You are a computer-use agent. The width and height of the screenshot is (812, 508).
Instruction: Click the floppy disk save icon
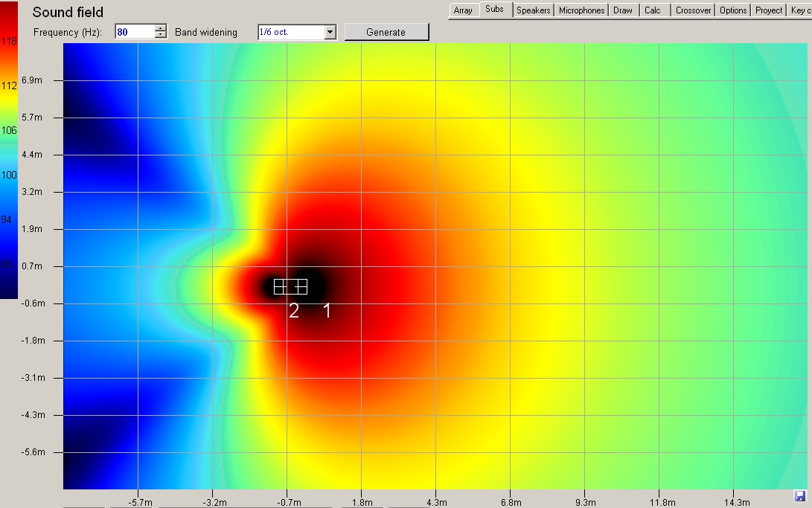(799, 496)
